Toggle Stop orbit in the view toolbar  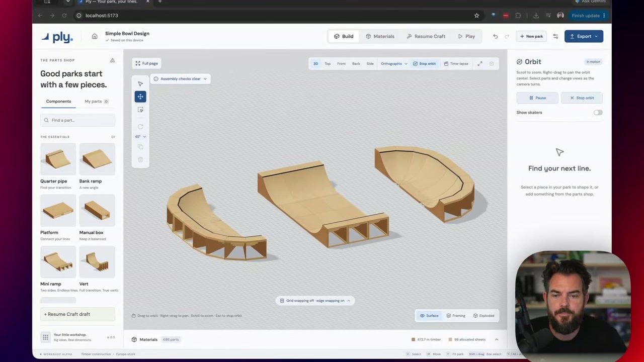tap(424, 64)
